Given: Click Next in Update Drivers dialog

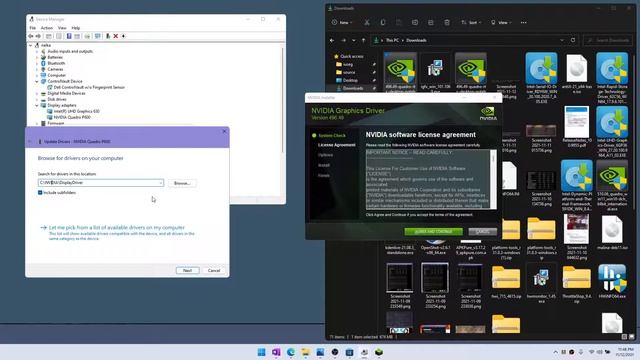Looking at the screenshot, I should (187, 271).
